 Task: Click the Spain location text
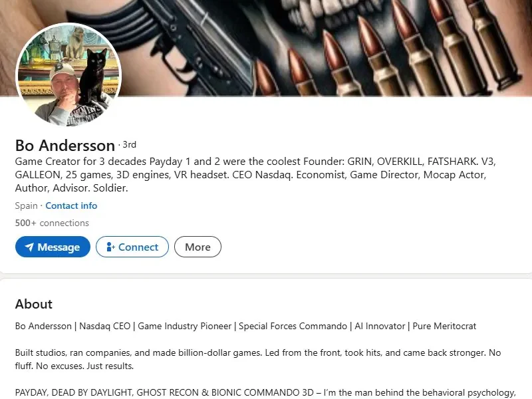[26, 205]
